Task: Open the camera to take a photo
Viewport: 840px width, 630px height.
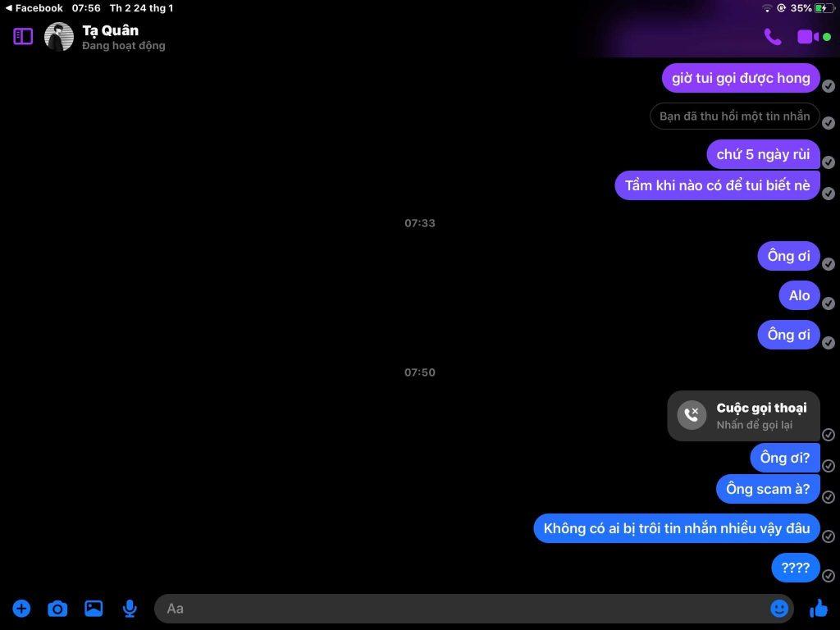Action: (57, 609)
